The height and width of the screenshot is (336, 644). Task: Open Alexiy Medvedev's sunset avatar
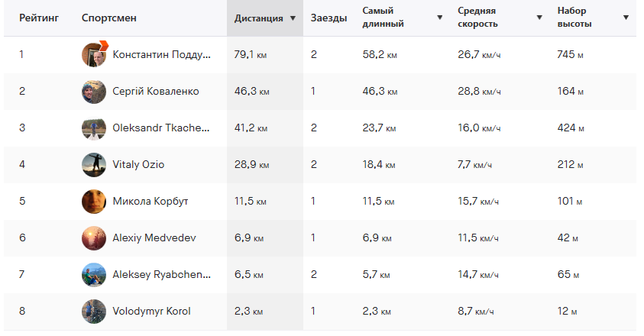tap(94, 237)
